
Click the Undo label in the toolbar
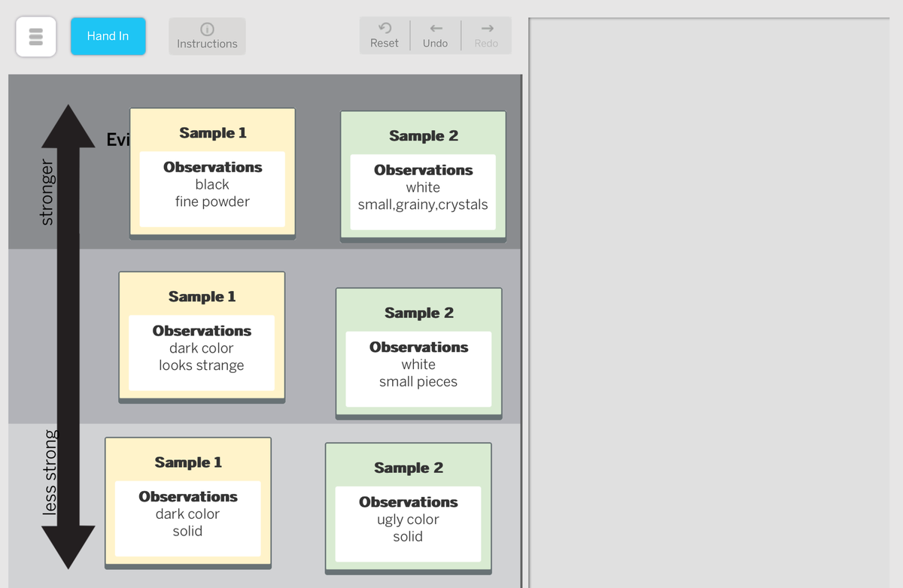pyautogui.click(x=435, y=43)
